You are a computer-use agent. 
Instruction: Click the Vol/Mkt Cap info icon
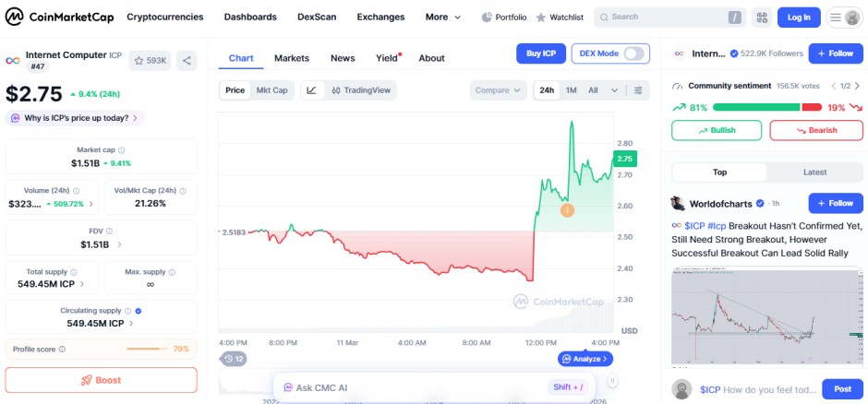click(183, 191)
